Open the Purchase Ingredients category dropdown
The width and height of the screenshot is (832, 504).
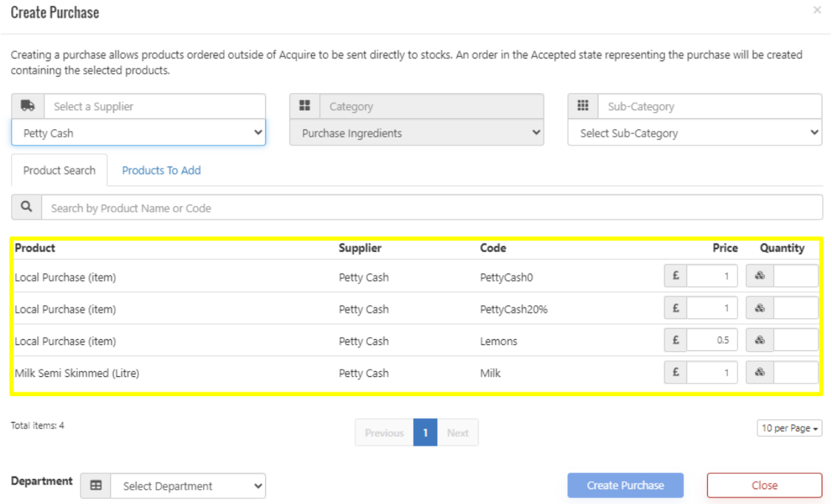click(x=416, y=133)
